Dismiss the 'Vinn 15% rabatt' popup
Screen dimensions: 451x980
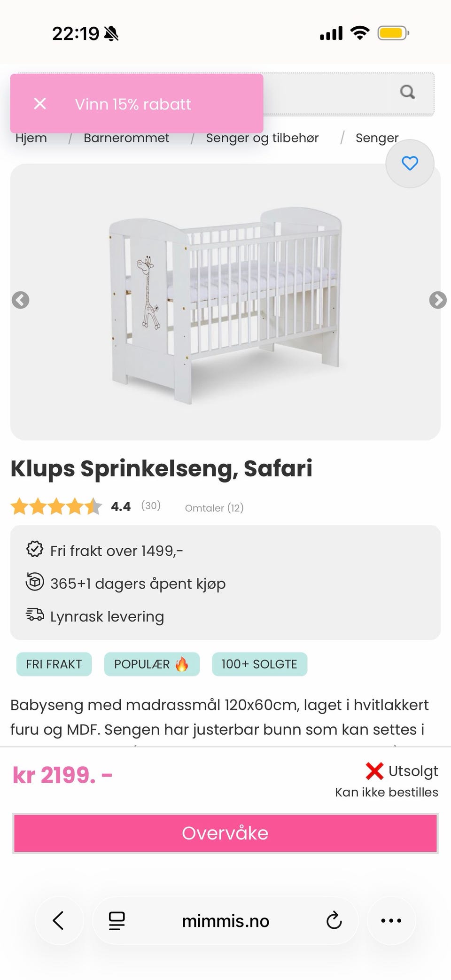click(x=40, y=104)
